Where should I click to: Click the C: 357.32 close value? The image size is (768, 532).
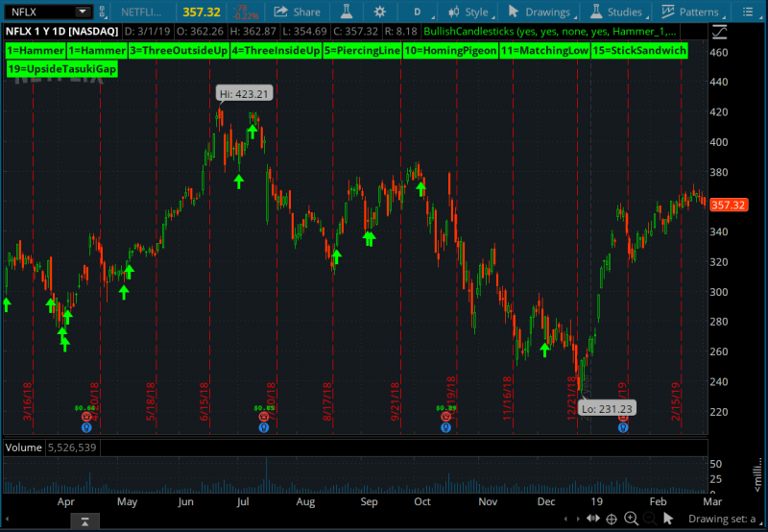(x=355, y=32)
